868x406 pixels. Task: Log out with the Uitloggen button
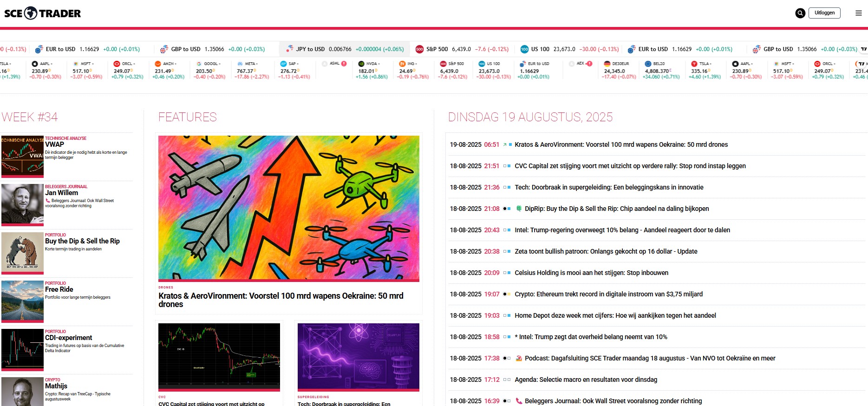(x=824, y=13)
